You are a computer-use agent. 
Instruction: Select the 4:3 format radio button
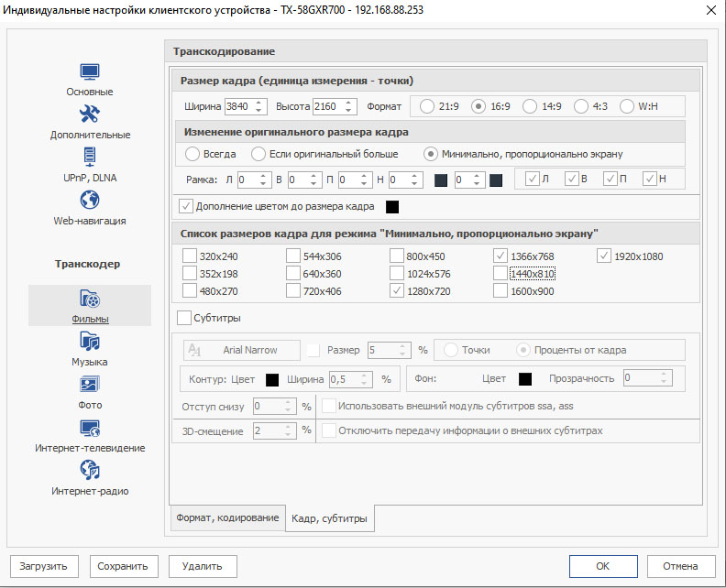581,106
